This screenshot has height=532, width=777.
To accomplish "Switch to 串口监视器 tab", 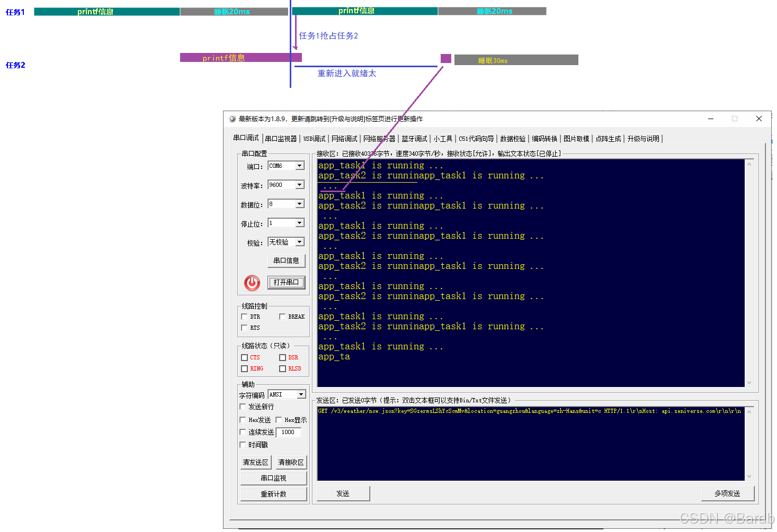I will pyautogui.click(x=281, y=139).
